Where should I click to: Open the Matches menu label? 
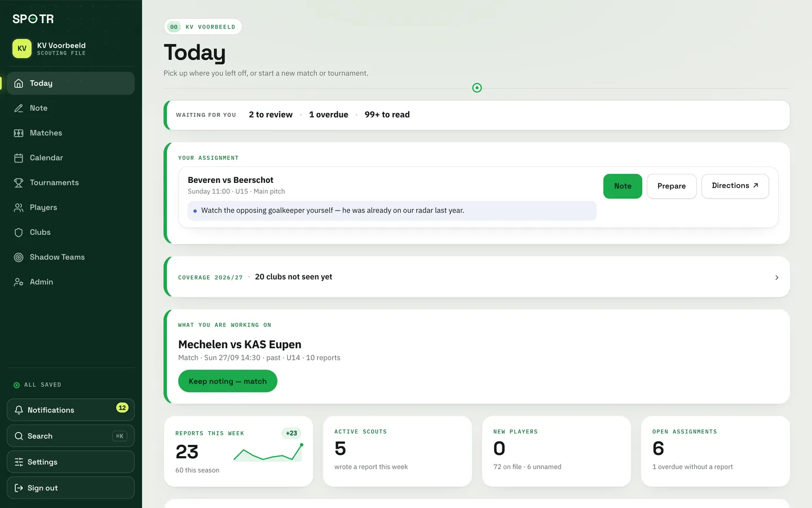click(x=46, y=133)
